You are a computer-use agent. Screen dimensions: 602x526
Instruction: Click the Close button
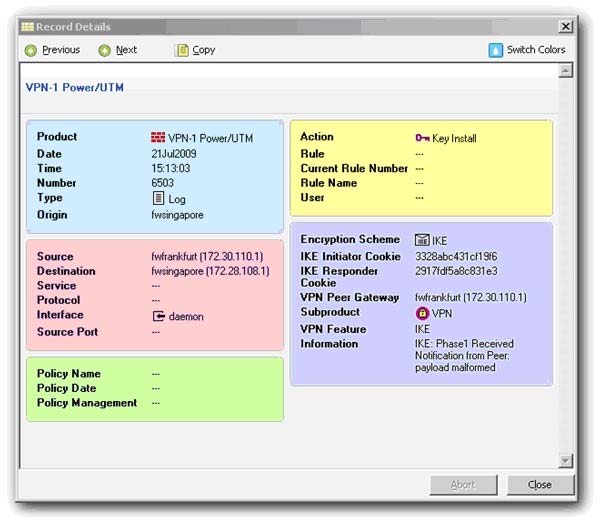tap(540, 485)
